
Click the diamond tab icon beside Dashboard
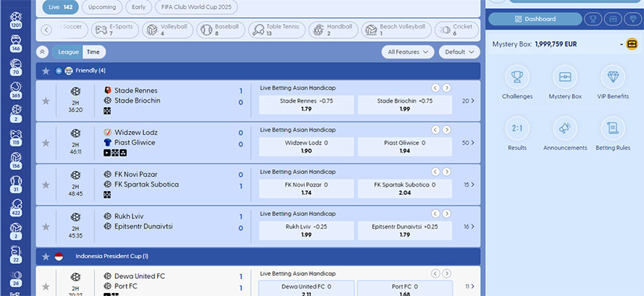point(632,19)
